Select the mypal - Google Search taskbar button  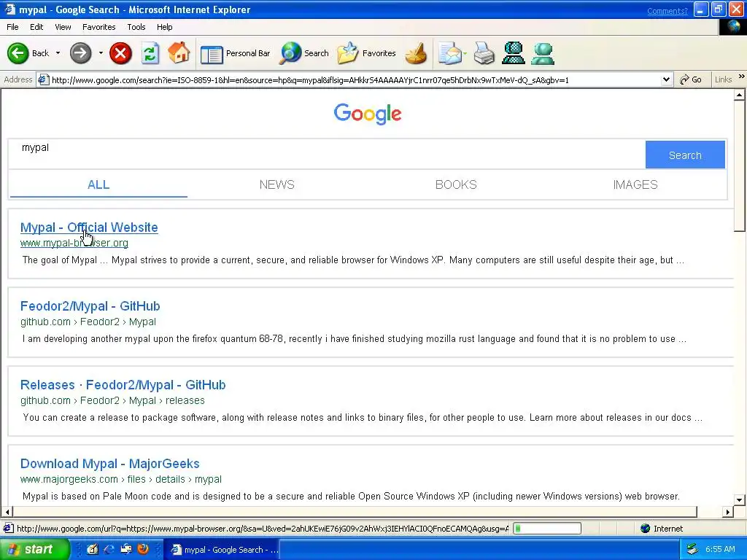point(223,550)
